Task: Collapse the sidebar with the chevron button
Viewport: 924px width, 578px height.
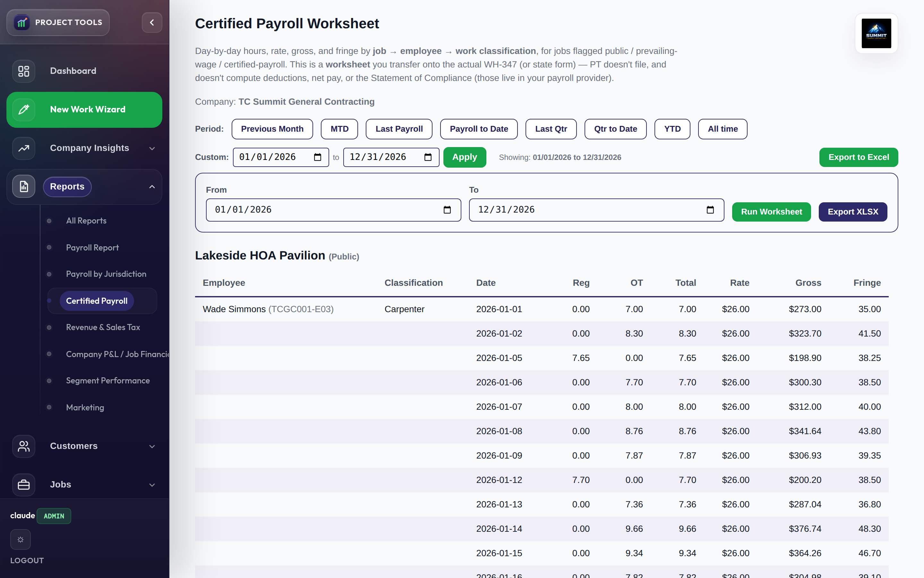Action: tap(152, 22)
